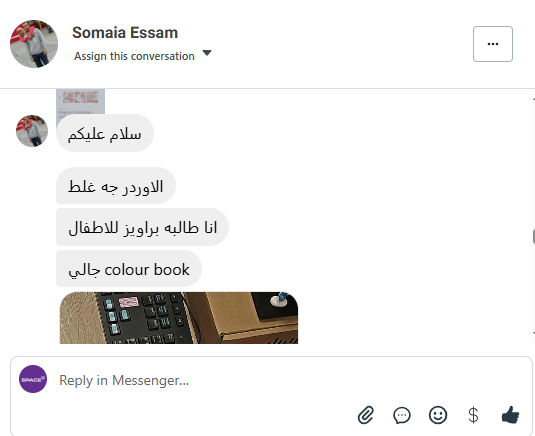The height and width of the screenshot is (436, 535).
Task: Attach a file with the paperclip icon
Action: click(366, 415)
